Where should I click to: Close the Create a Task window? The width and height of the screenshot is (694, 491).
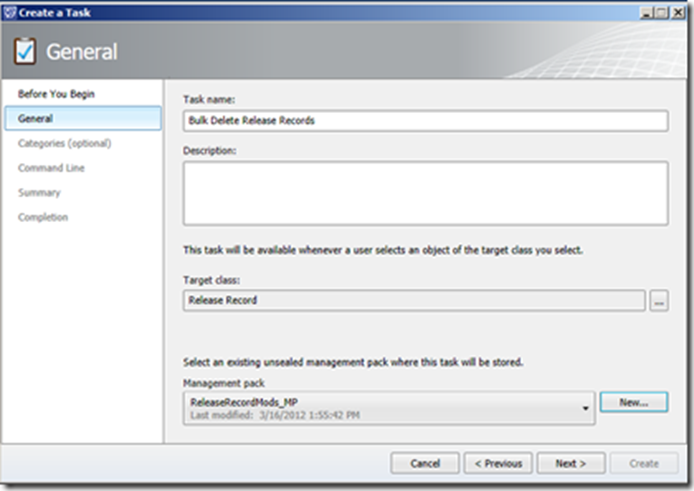coord(678,13)
